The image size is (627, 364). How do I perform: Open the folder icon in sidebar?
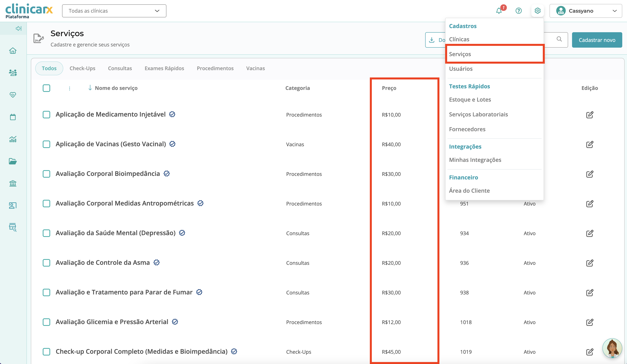(13, 161)
